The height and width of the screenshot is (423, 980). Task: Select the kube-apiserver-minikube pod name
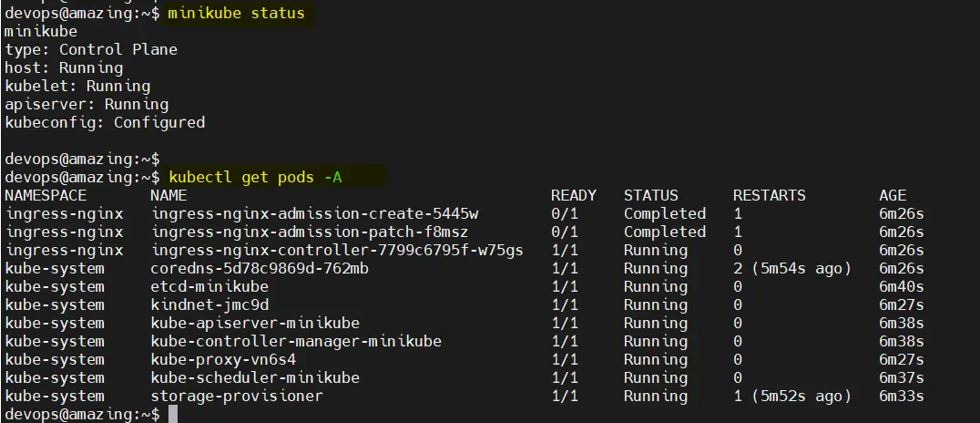tap(255, 324)
